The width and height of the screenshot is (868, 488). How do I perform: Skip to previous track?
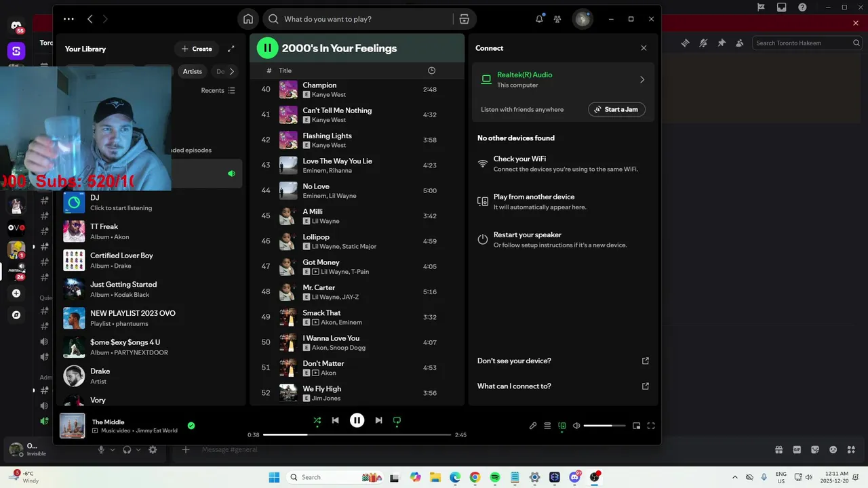tap(335, 420)
